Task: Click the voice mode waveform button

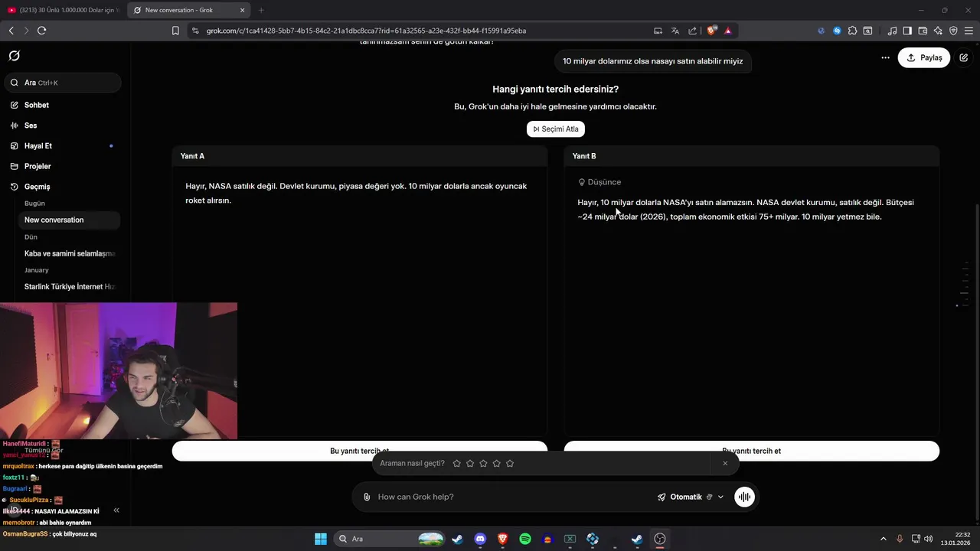Action: point(744,497)
